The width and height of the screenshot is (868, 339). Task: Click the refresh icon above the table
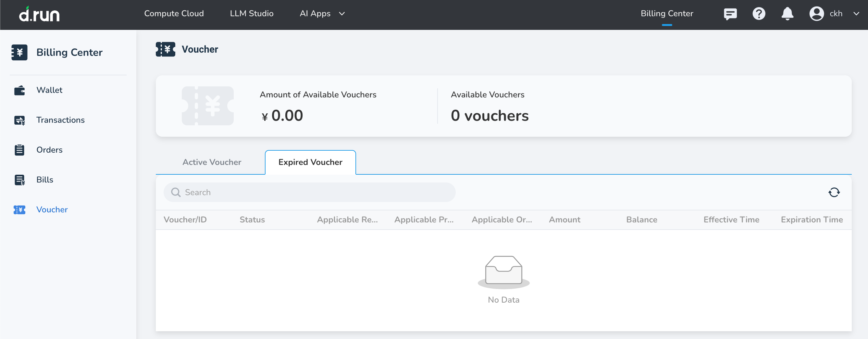(x=834, y=192)
